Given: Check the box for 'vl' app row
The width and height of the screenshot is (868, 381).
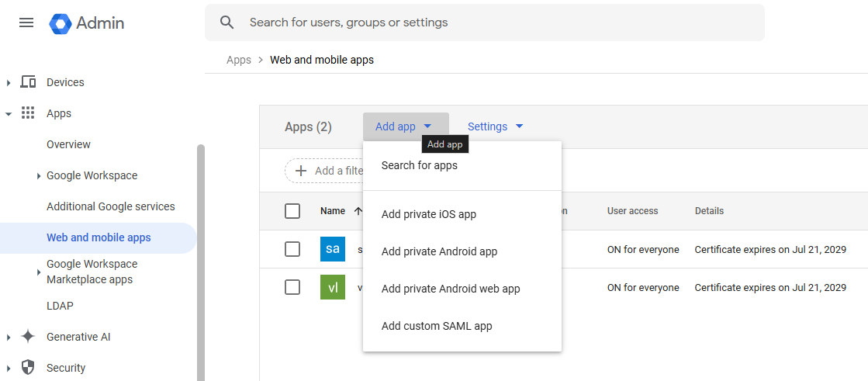Looking at the screenshot, I should click(292, 287).
